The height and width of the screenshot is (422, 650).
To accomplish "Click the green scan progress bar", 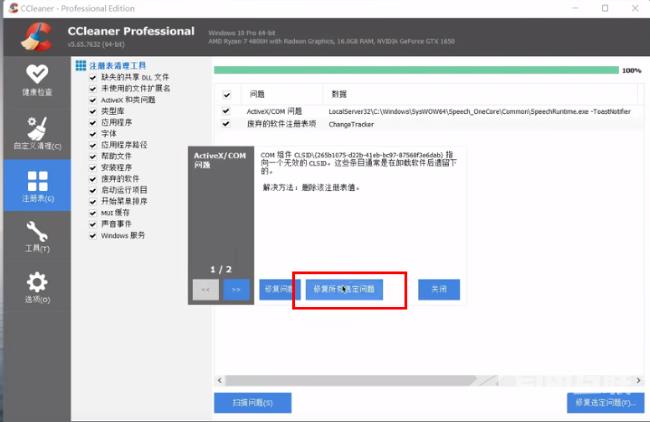I will (416, 70).
